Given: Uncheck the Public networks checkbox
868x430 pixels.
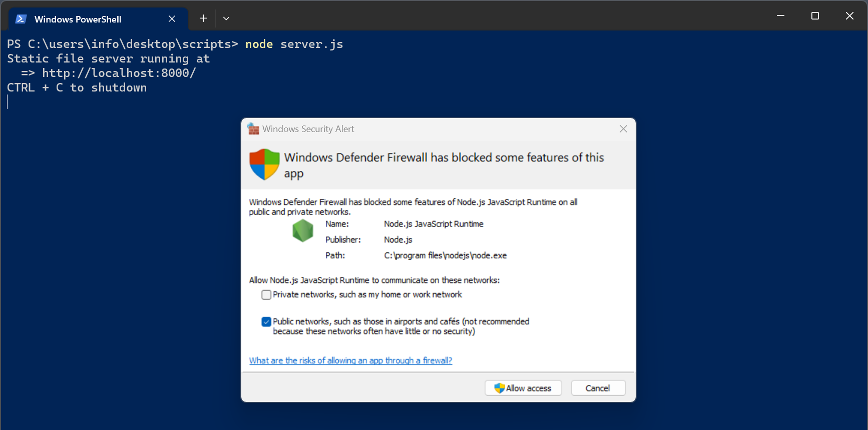Looking at the screenshot, I should tap(266, 321).
